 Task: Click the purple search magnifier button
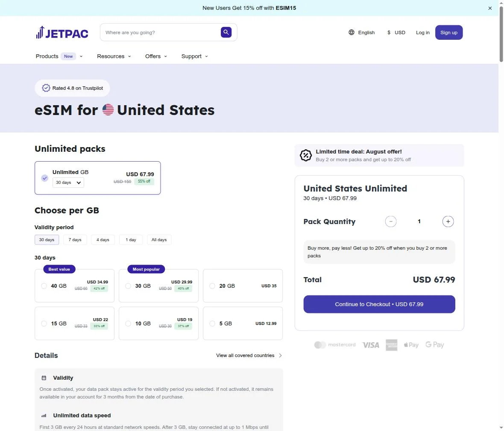226,32
